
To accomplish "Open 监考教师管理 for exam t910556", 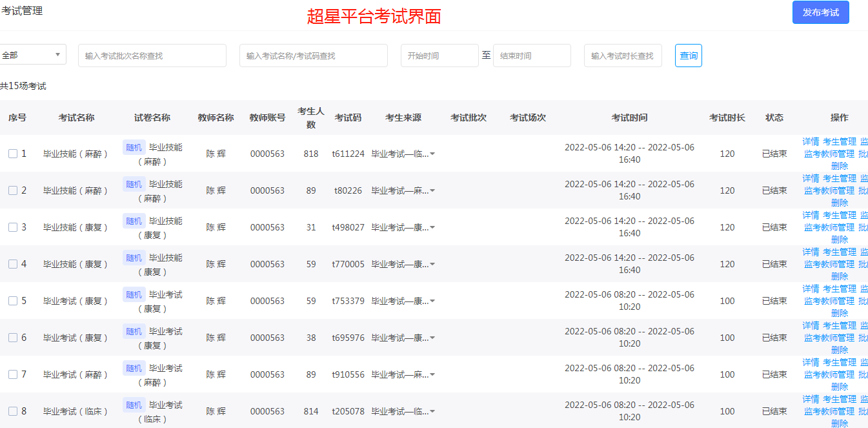I will point(829,374).
